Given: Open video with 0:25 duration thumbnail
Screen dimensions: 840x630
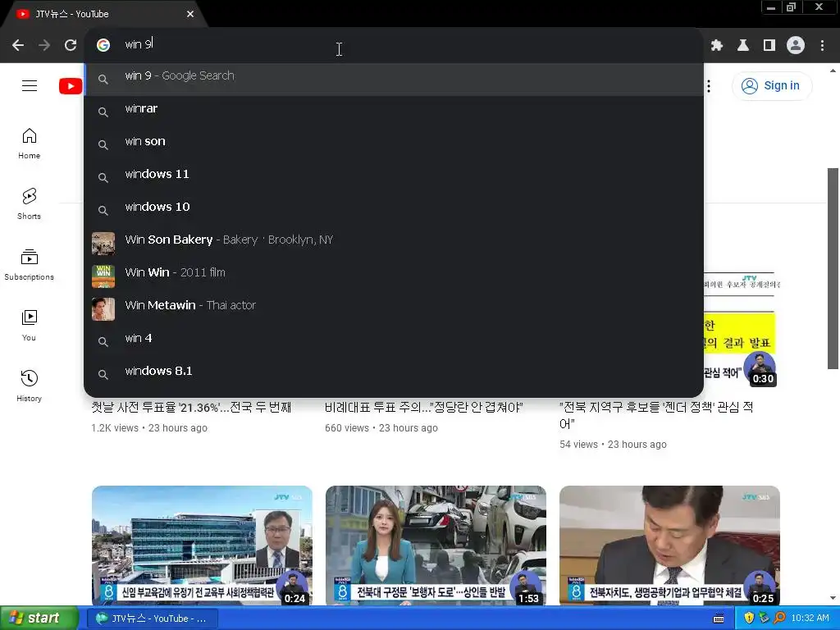Looking at the screenshot, I should point(669,546).
